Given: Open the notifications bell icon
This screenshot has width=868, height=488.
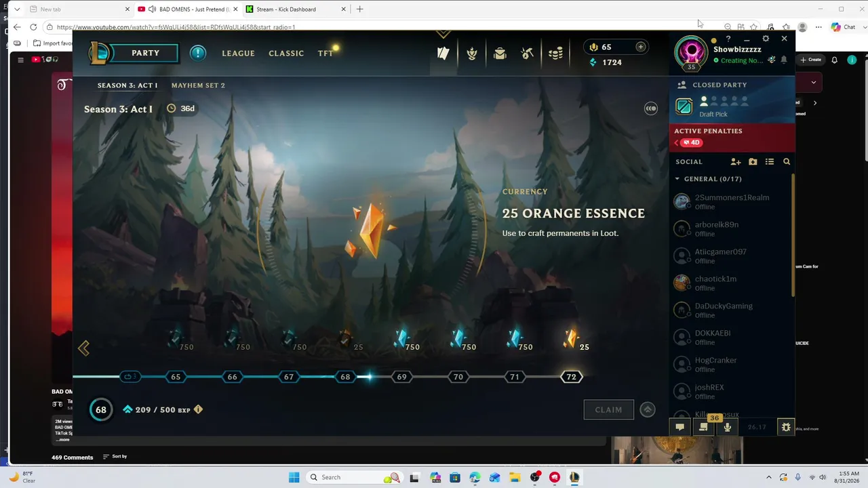Looking at the screenshot, I should click(x=784, y=60).
